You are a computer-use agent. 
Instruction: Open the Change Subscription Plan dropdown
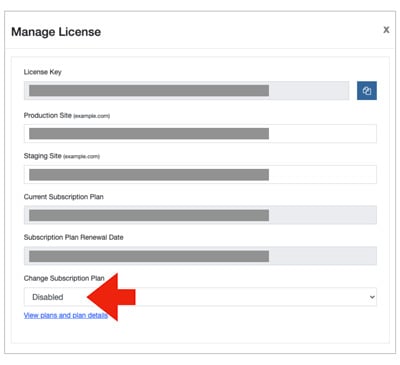200,297
